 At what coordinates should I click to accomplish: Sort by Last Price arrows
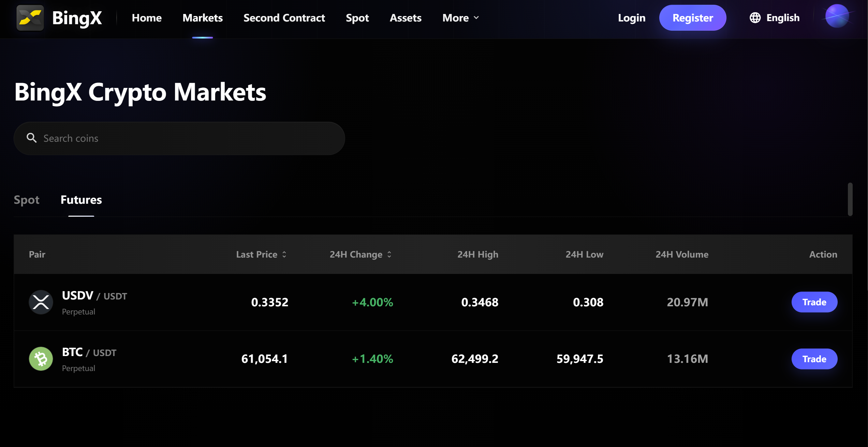tap(284, 255)
